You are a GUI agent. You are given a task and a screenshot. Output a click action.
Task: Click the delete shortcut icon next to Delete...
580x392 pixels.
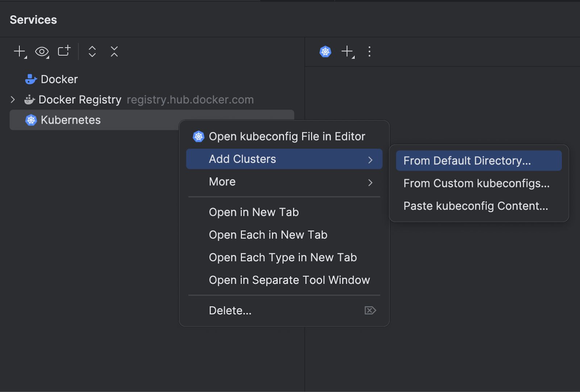[x=370, y=310]
